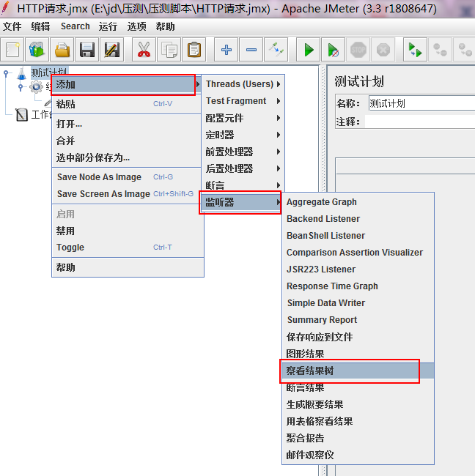Click the Remote Stop All icon

click(x=440, y=50)
